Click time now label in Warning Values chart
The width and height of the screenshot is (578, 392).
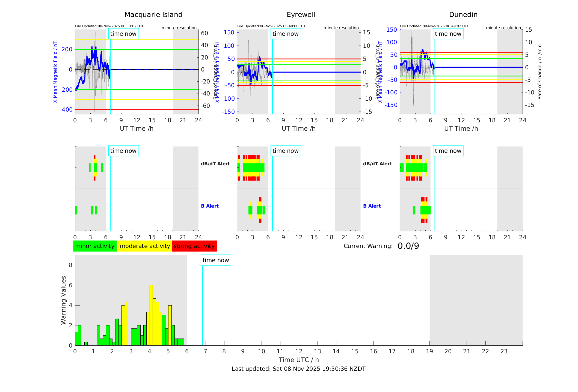pyautogui.click(x=216, y=260)
